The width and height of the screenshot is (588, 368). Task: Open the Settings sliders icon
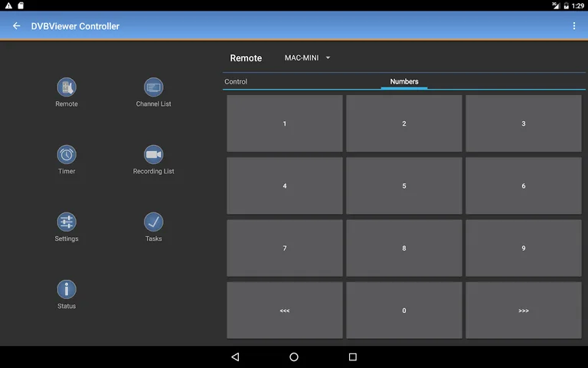[67, 222]
